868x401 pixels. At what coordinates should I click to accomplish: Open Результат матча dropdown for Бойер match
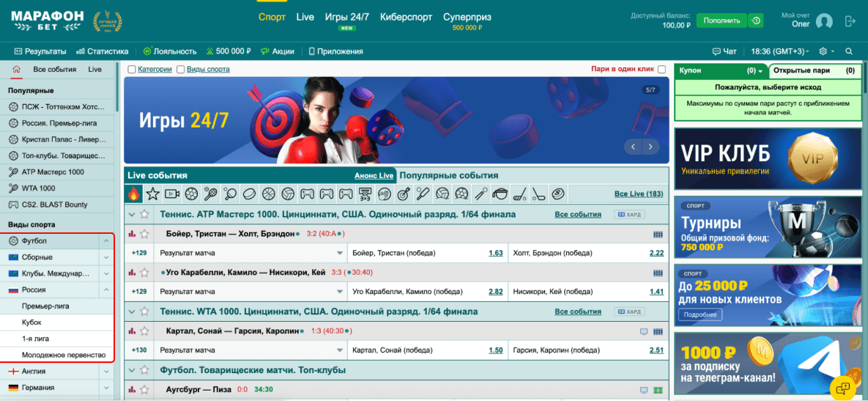click(339, 253)
